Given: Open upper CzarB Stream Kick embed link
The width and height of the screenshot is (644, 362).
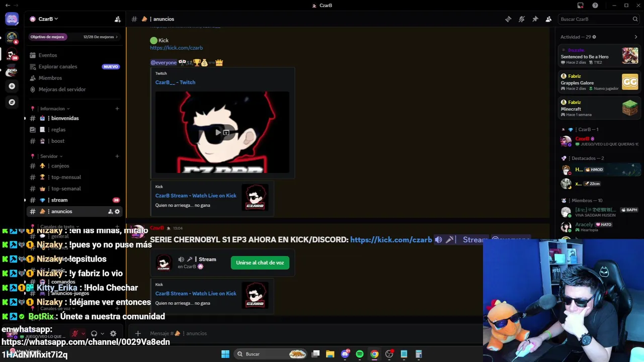Looking at the screenshot, I should [x=196, y=196].
